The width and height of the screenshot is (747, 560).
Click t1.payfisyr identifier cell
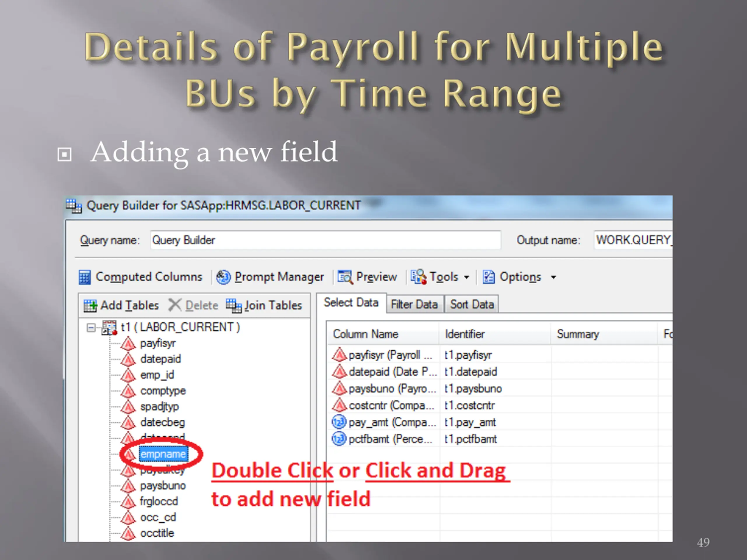[468, 355]
